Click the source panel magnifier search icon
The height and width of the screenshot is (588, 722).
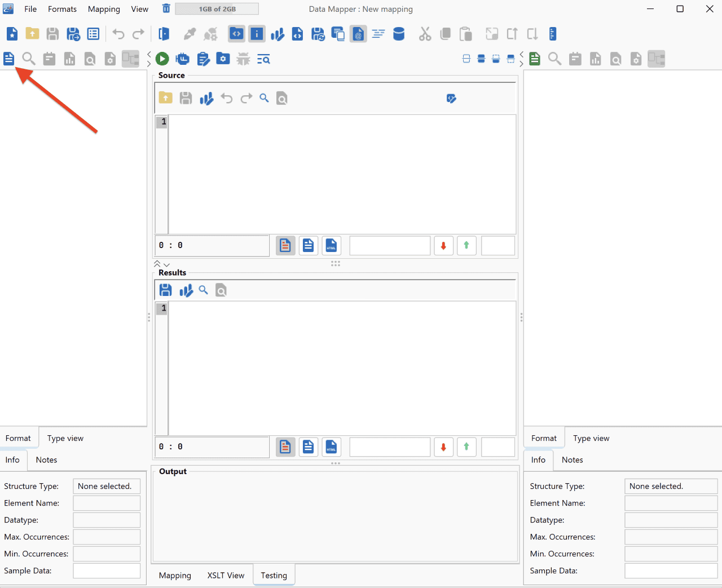(x=29, y=59)
